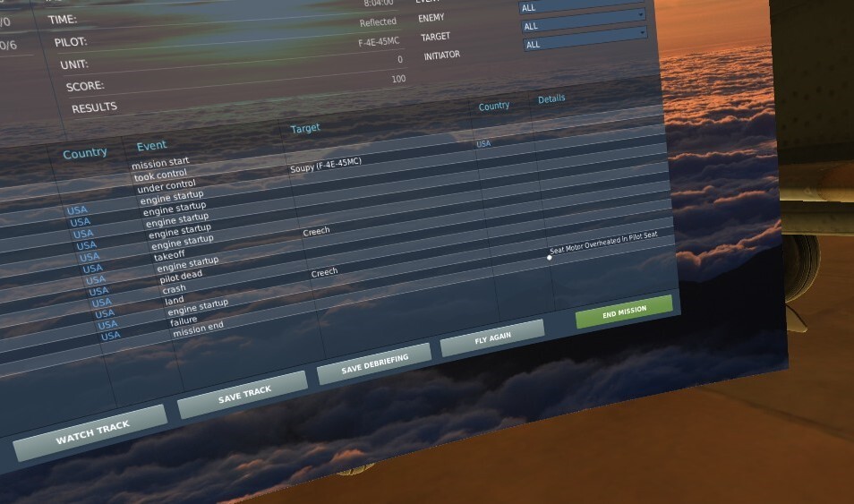The height and width of the screenshot is (504, 854).
Task: Click the "INITIATOR" filter label
Action: 441,55
